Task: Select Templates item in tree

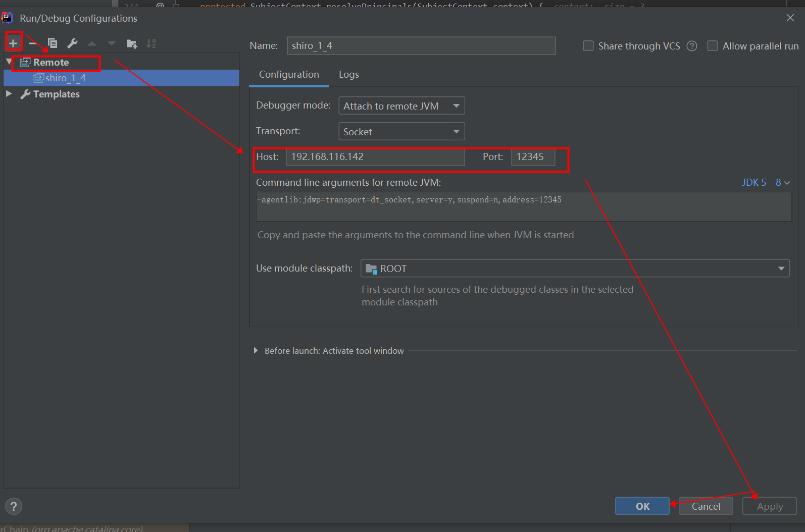Action: (x=56, y=94)
